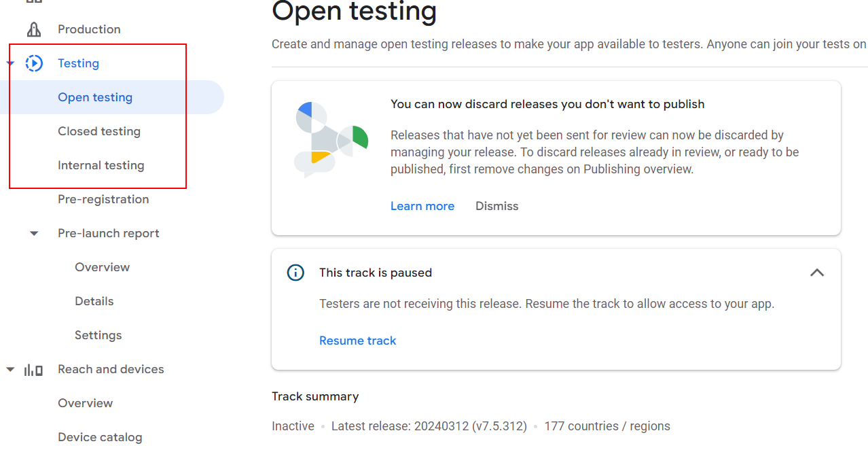Navigate to Closed testing
The height and width of the screenshot is (450, 868).
coord(98,131)
